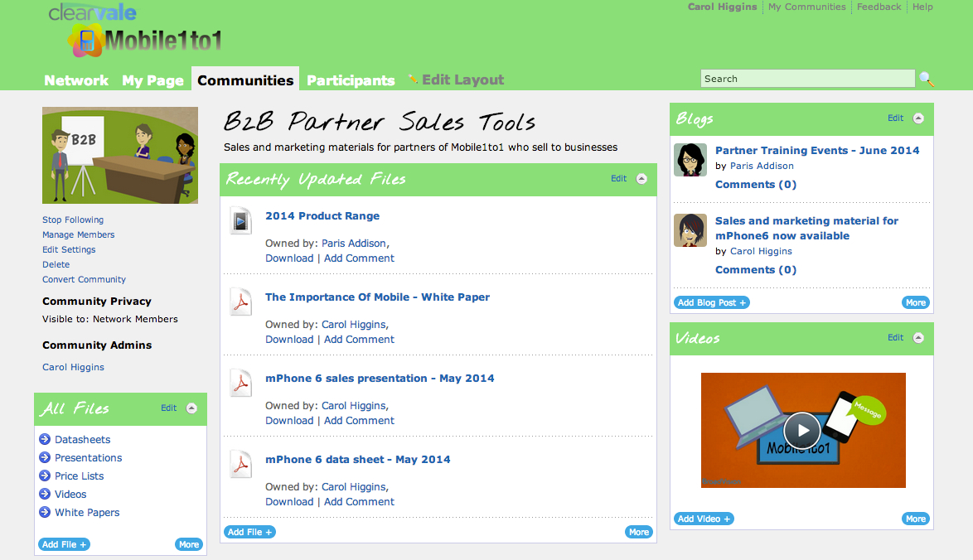The height and width of the screenshot is (560, 973).
Task: Open the Network tab
Action: 76,80
